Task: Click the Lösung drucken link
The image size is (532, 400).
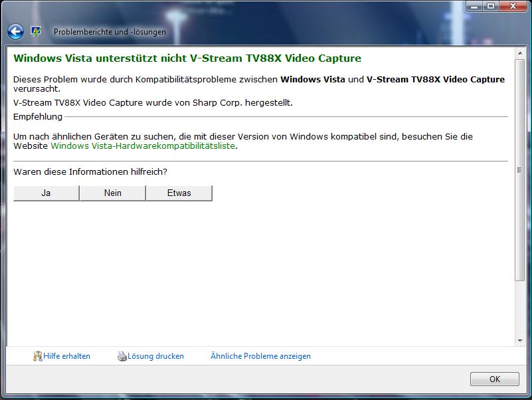Action: point(155,356)
